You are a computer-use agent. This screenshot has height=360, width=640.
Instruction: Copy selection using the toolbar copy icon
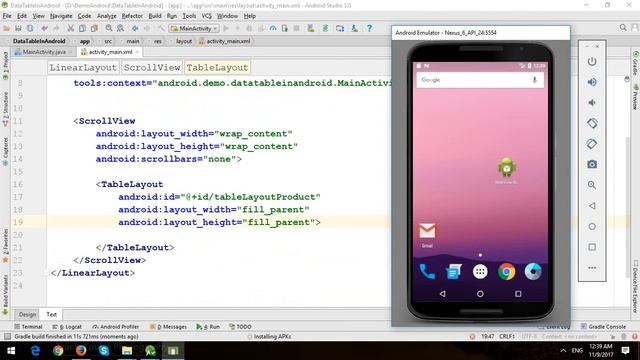coord(82,28)
